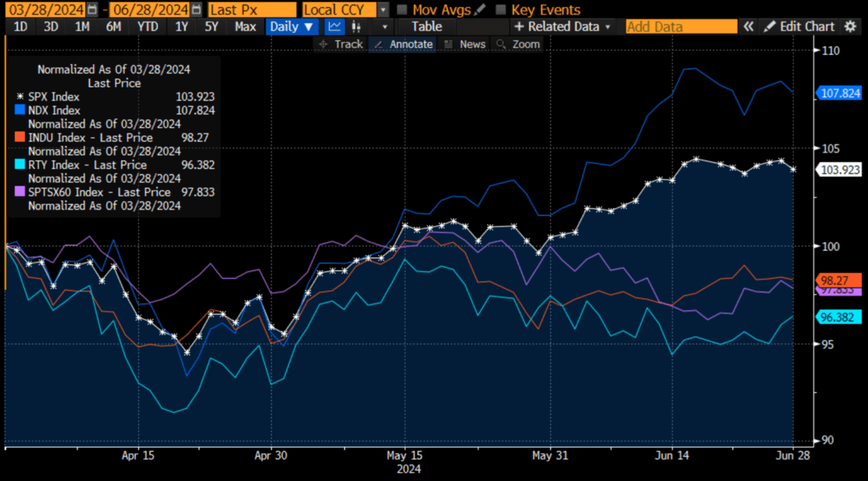Select the Max range button
Screen dimensions: 868x481
click(245, 26)
